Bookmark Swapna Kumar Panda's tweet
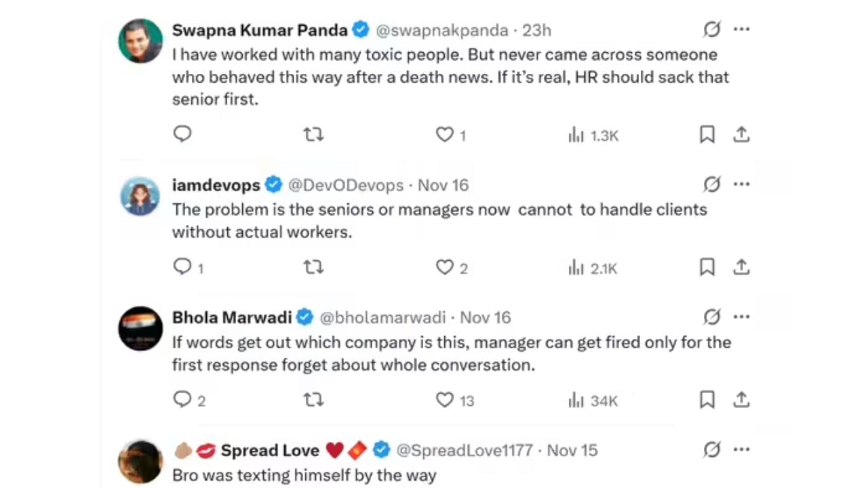 [707, 135]
